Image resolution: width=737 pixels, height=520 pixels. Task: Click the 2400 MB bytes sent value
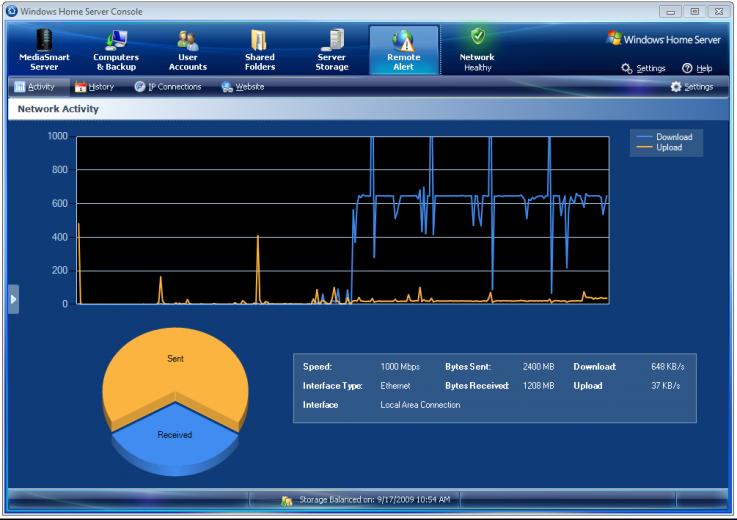pos(539,367)
